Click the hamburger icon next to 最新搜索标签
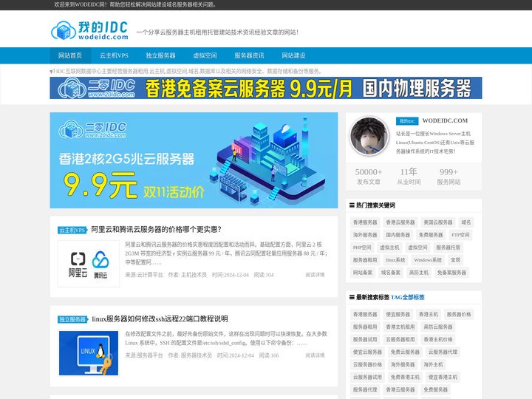 point(352,297)
